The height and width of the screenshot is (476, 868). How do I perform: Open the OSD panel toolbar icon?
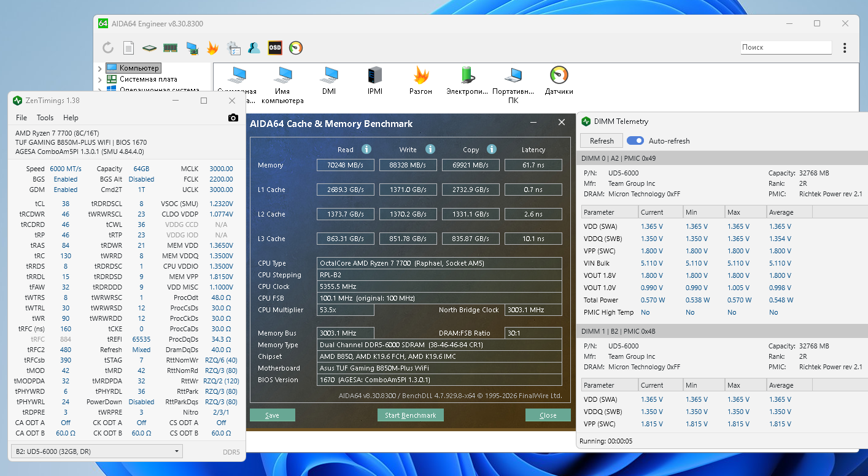275,48
